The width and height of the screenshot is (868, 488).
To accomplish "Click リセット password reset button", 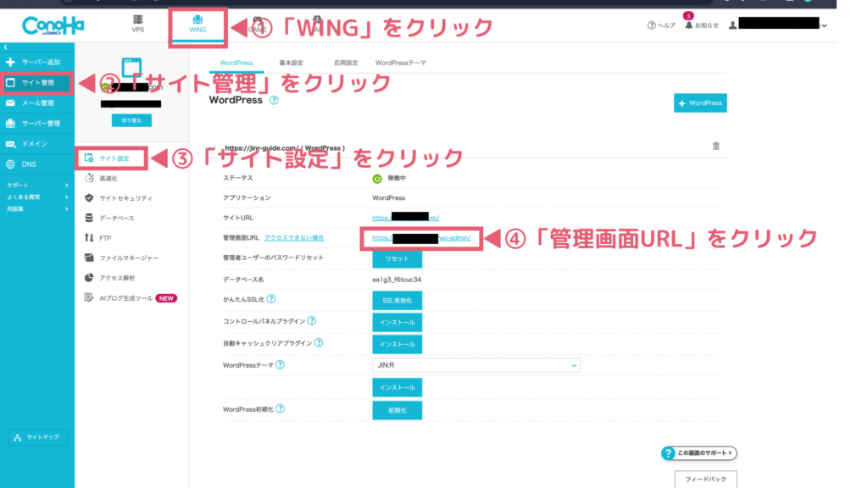I will (x=397, y=258).
